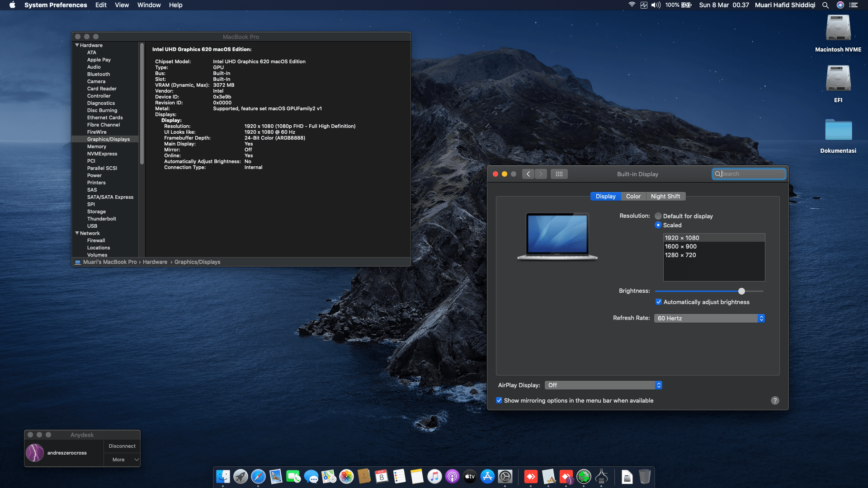Choose 1280 × 720 scaled resolution
Screen dimensions: 868x488
pos(714,255)
